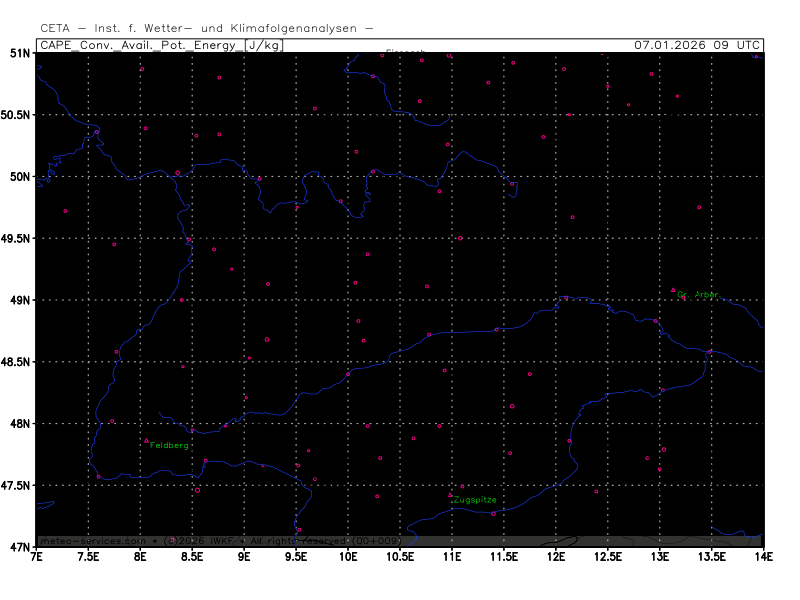800x600 pixels.
Task: Click the CAPE Conv. Avail. Pot. Energy title
Action: pos(140,45)
